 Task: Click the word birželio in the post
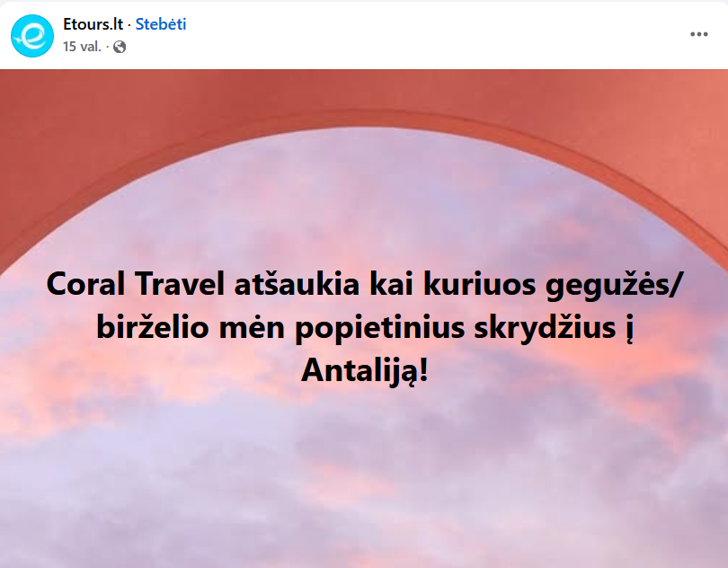[153, 327]
